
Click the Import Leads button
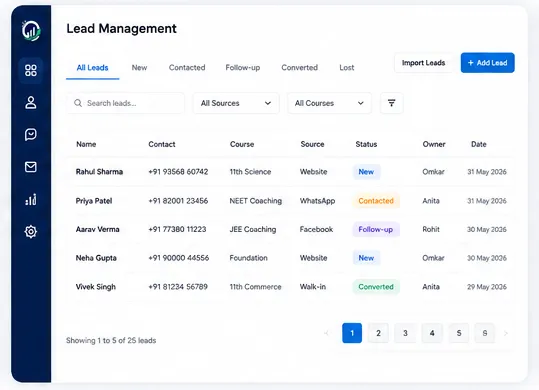pos(424,63)
